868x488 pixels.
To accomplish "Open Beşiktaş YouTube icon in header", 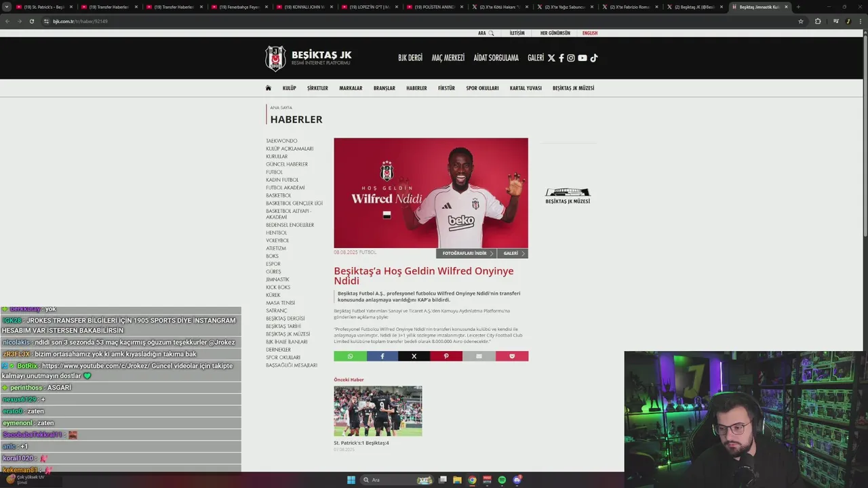I will point(583,58).
